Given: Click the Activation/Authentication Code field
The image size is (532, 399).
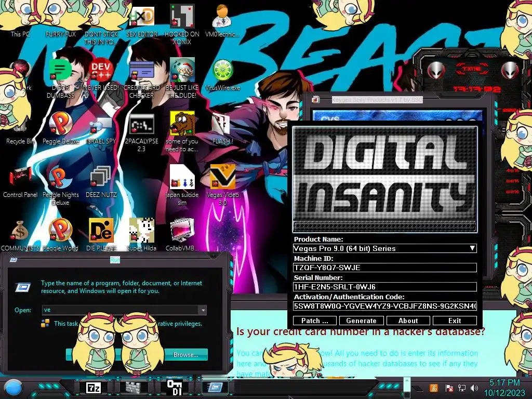Looking at the screenshot, I should click(385, 307).
